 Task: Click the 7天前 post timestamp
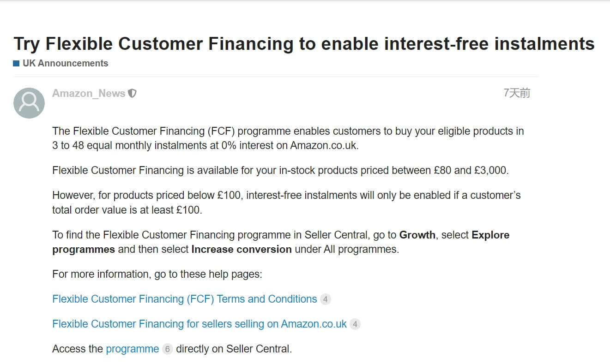[x=516, y=93]
